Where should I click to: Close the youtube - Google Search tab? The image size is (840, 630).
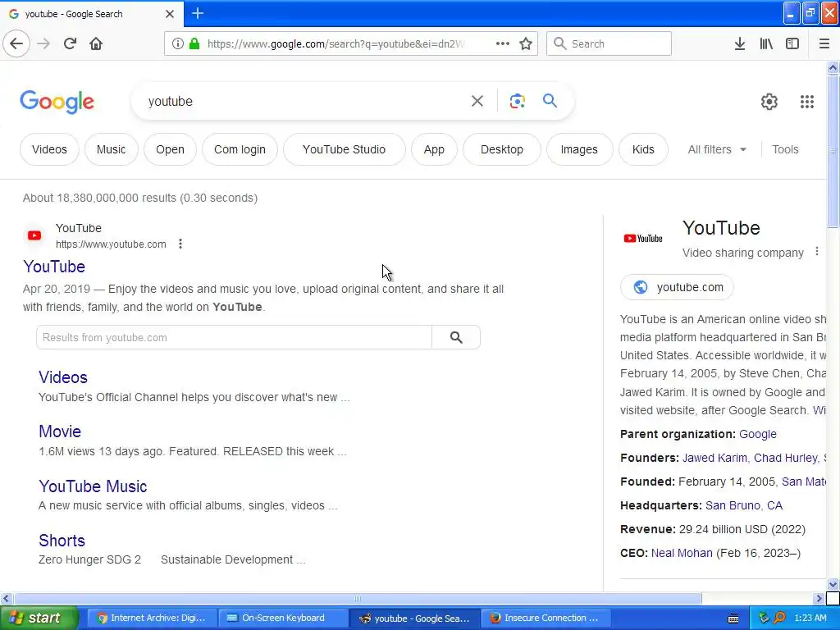click(169, 14)
